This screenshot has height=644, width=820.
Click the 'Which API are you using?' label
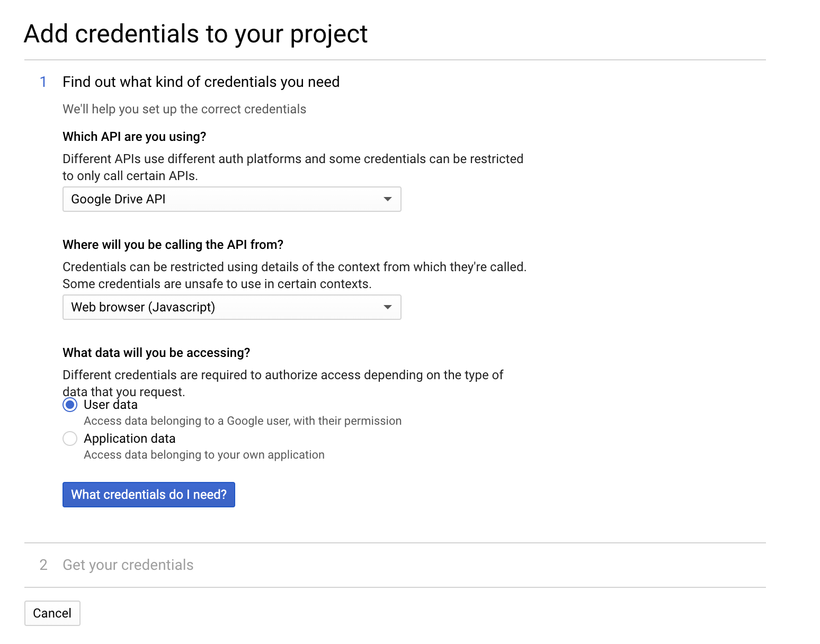point(135,137)
